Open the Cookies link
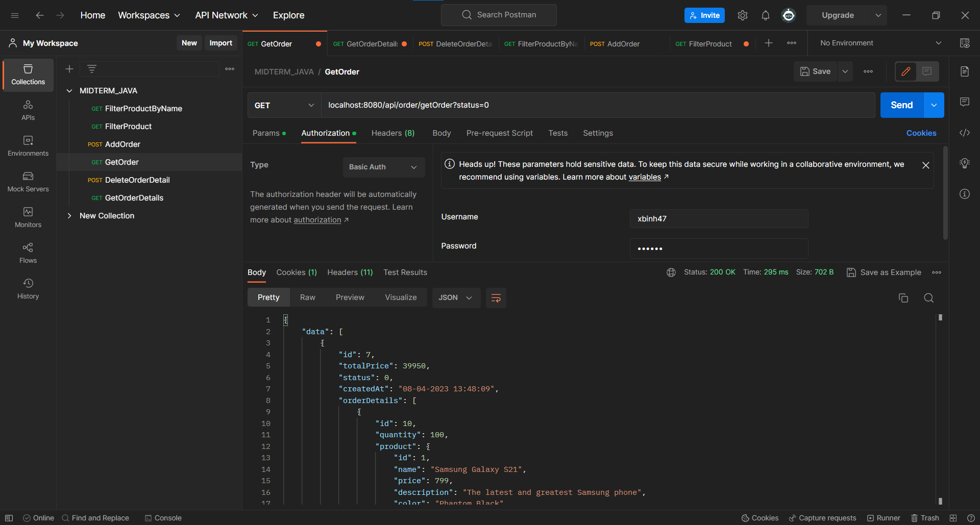This screenshot has width=980, height=525. click(921, 133)
